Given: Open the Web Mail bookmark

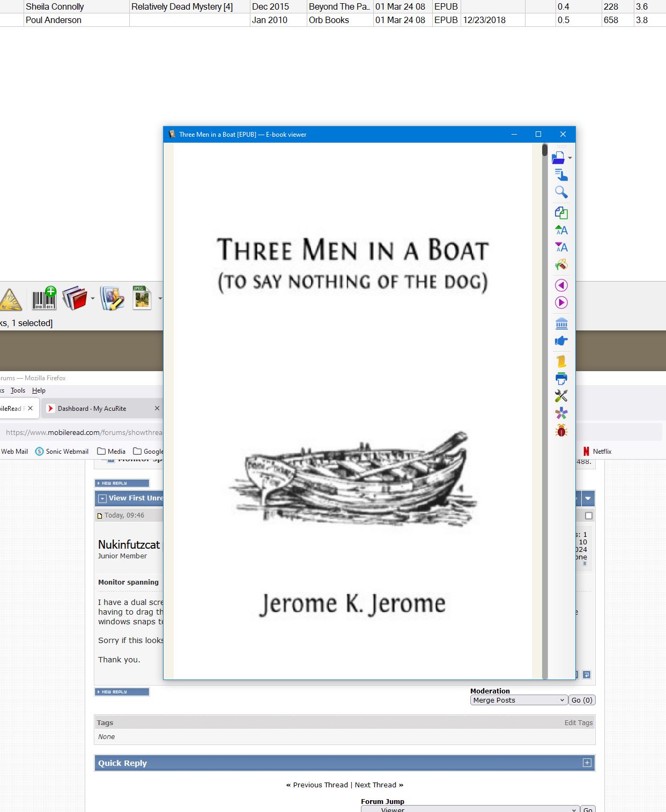Looking at the screenshot, I should [x=14, y=452].
